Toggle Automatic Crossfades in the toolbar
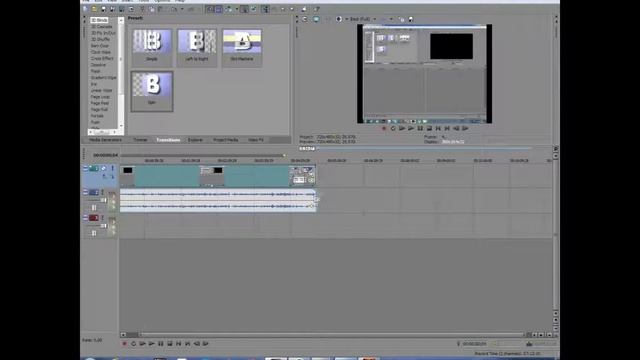640x360 pixels. (218, 9)
